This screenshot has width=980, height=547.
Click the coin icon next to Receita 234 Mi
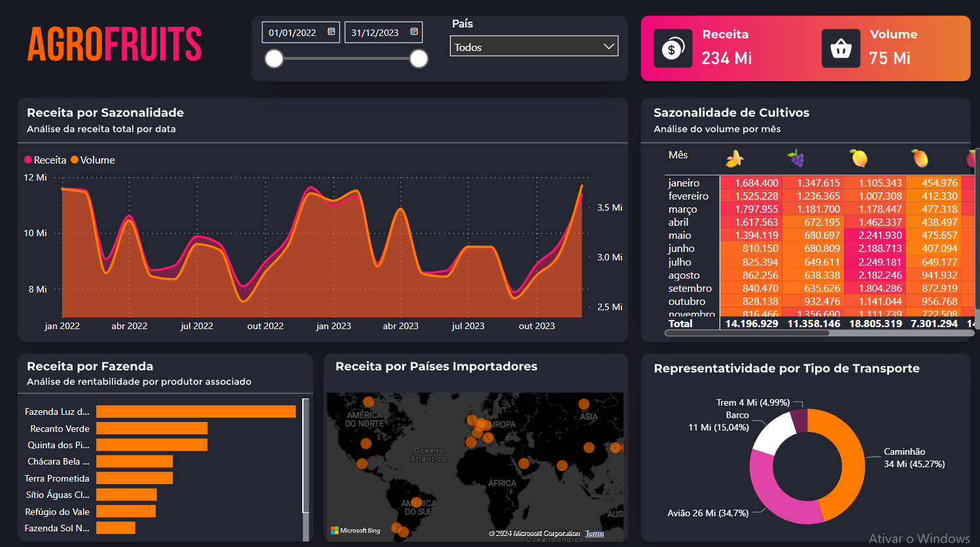point(673,48)
